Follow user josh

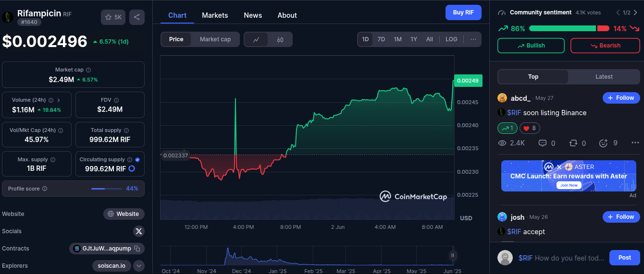click(621, 217)
